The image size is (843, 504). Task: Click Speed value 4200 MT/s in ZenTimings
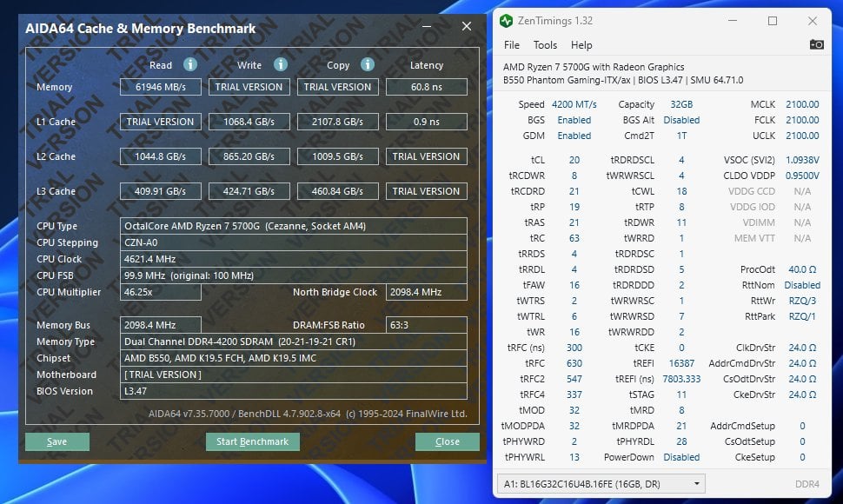[x=574, y=104]
